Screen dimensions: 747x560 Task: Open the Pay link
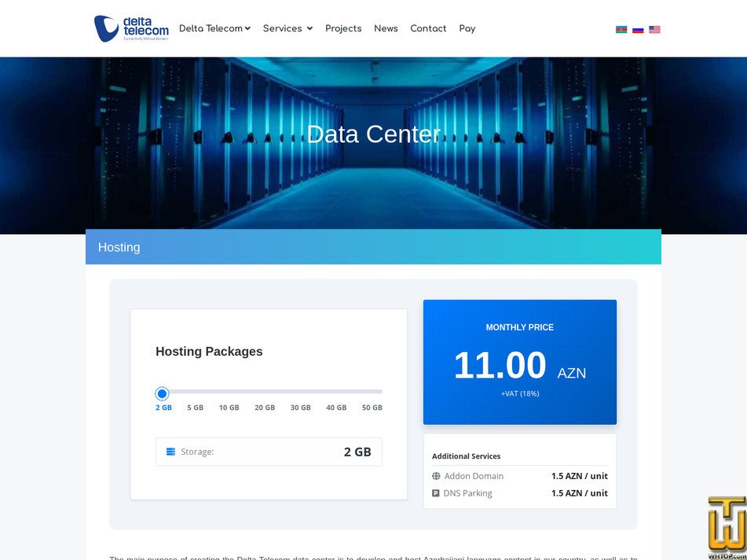(467, 28)
